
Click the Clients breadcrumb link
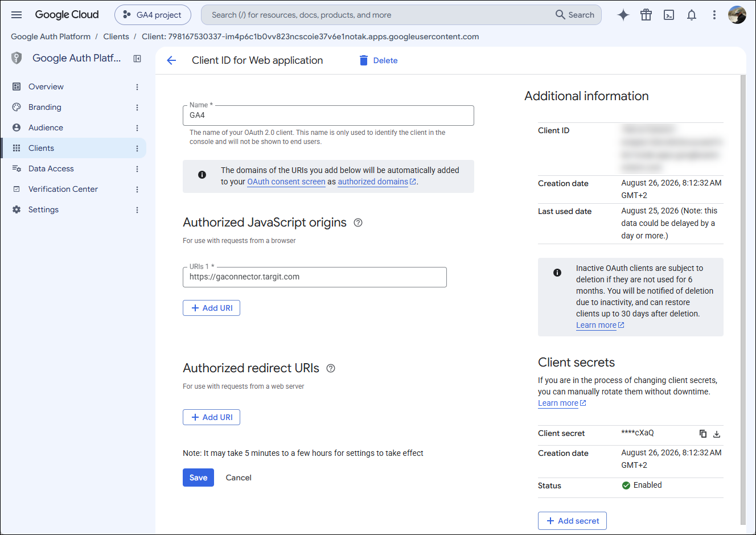[116, 36]
